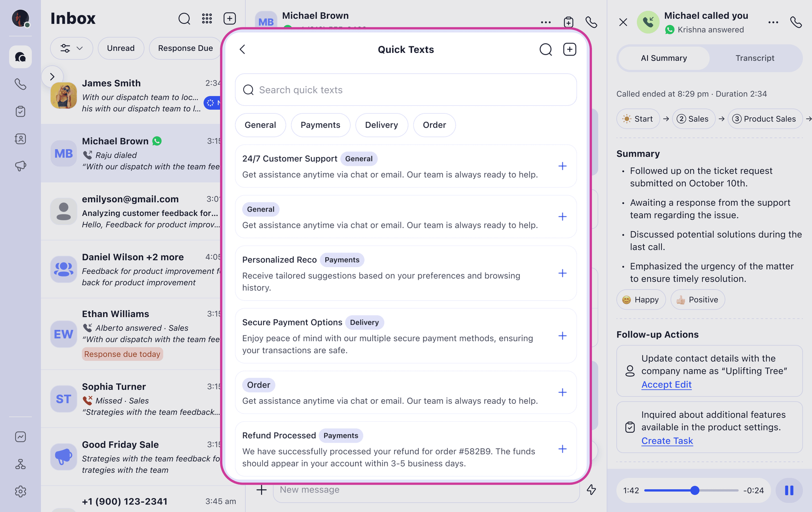Image resolution: width=812 pixels, height=512 pixels.
Task: Toggle the Payments category filter chip
Action: 320,125
